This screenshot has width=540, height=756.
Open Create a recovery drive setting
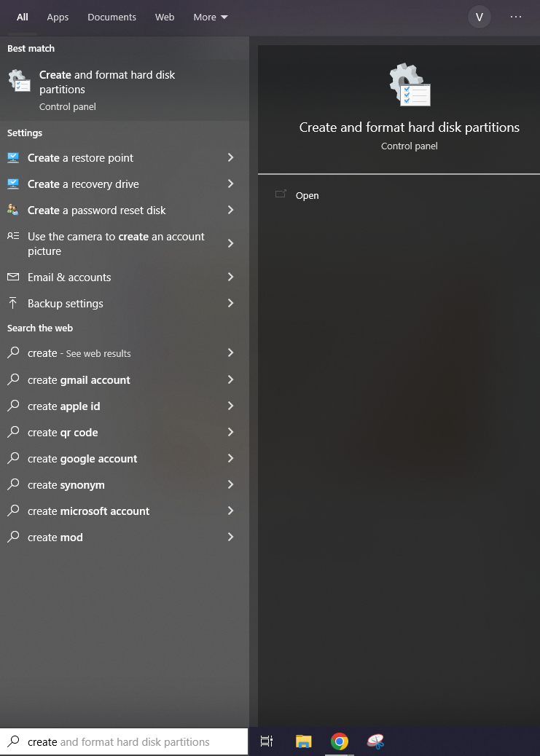point(125,184)
